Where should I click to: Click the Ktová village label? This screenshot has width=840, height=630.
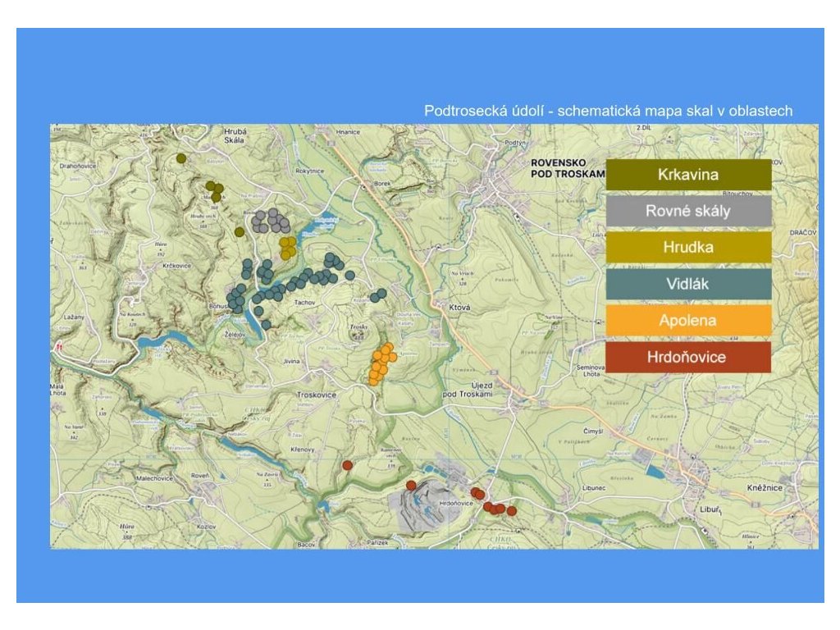(459, 308)
